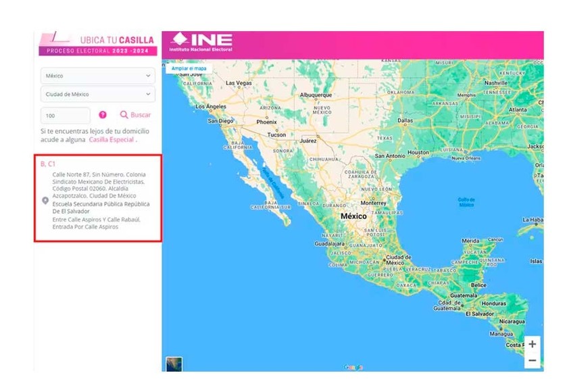
Task: Click the Escuela Secundaria Pública address text
Action: pos(101,207)
